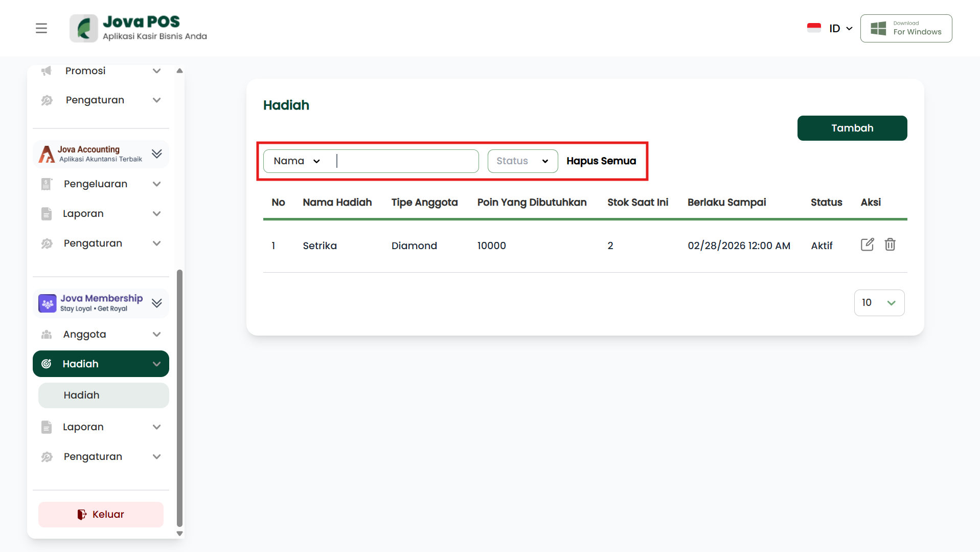Click the Jova POS leaf logo
Screen dimensions: 980x552
(84, 28)
